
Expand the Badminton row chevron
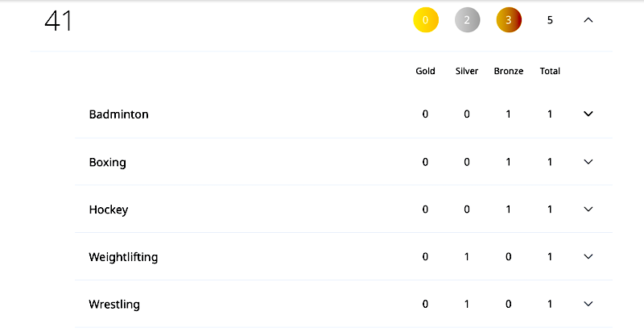click(588, 114)
